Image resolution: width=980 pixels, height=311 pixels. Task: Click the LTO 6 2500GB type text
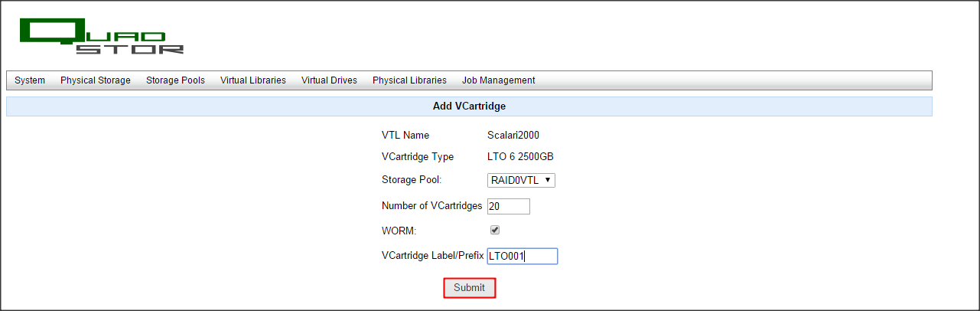point(520,157)
